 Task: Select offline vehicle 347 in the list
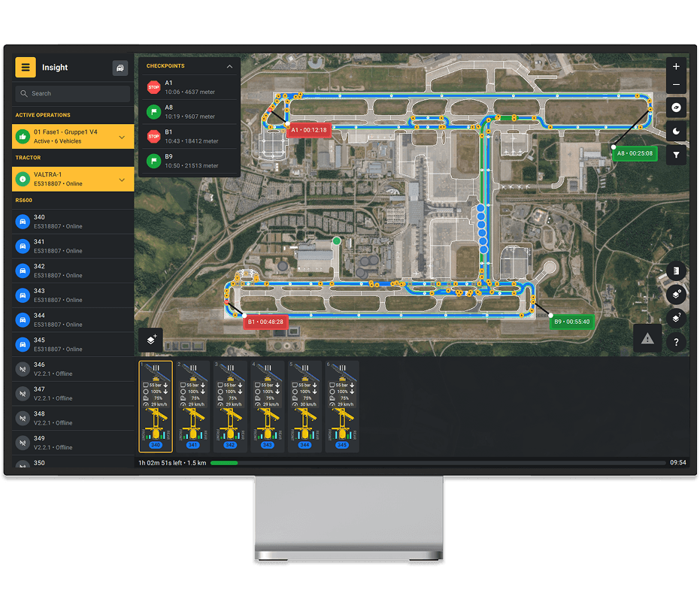point(73,394)
